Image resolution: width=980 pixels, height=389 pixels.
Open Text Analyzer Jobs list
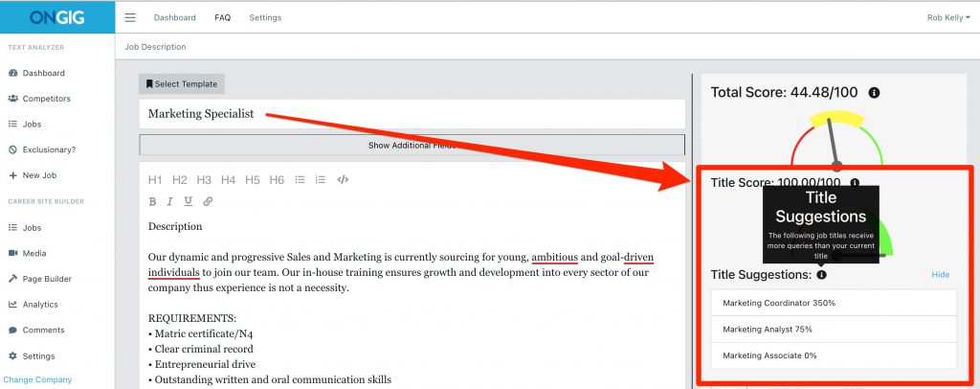coord(25,125)
